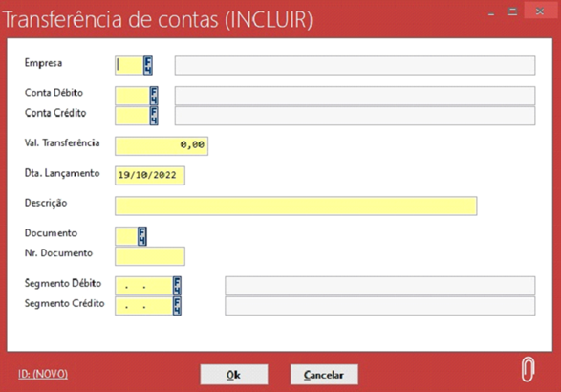
Task: Click the Conta Débito code field
Action: click(x=132, y=96)
